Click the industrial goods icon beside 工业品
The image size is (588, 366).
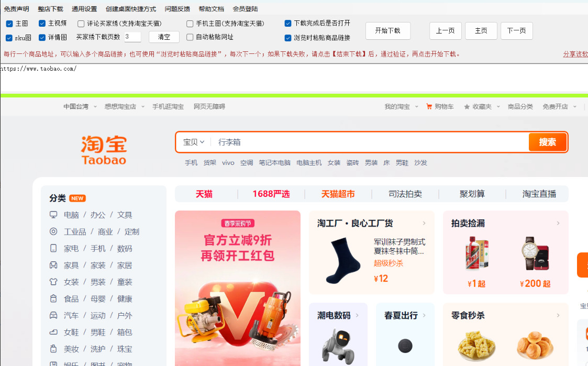coord(53,231)
